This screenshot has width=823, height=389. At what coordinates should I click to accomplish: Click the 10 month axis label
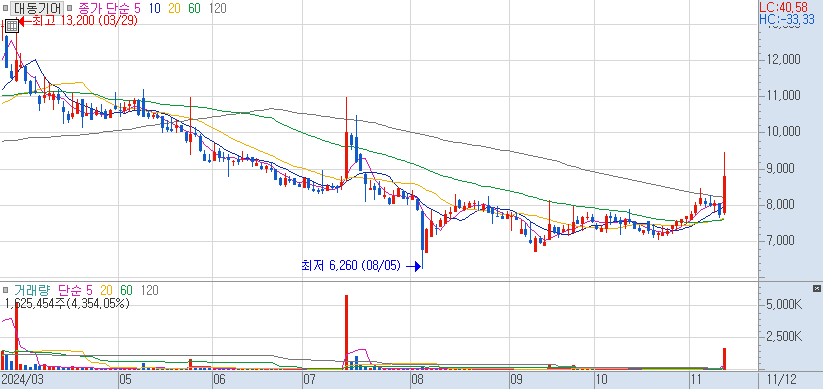click(x=602, y=380)
